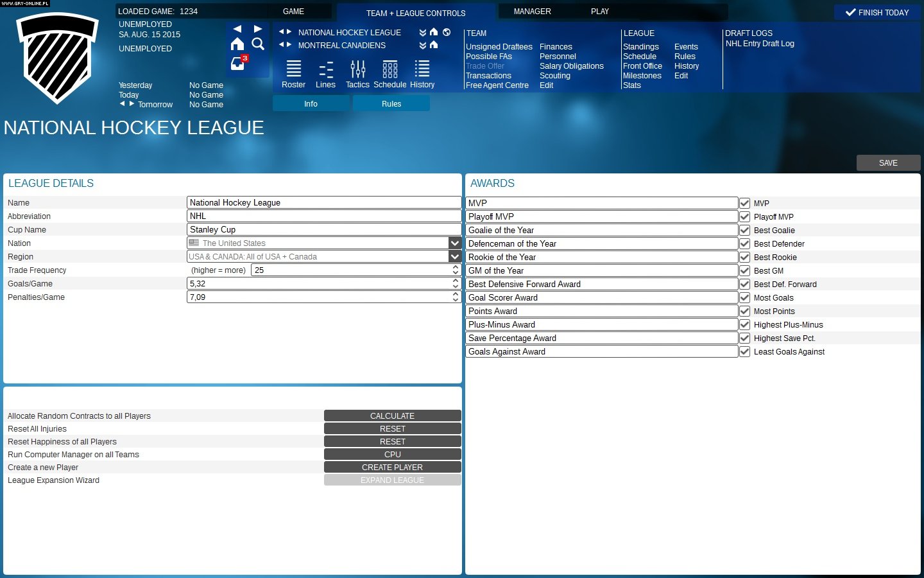Switch to next league with right arrow
This screenshot has height=578, width=924.
pos(289,31)
